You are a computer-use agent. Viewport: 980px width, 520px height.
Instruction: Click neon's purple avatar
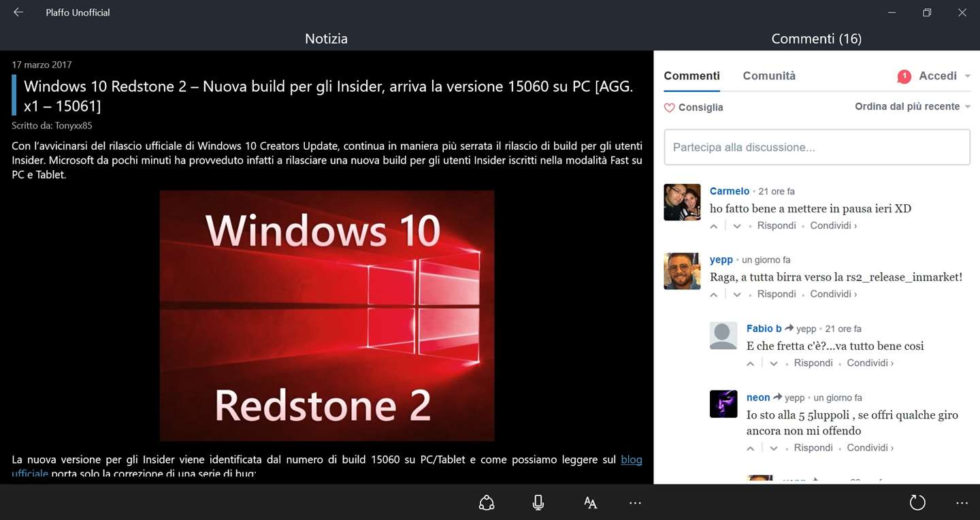tap(723, 404)
